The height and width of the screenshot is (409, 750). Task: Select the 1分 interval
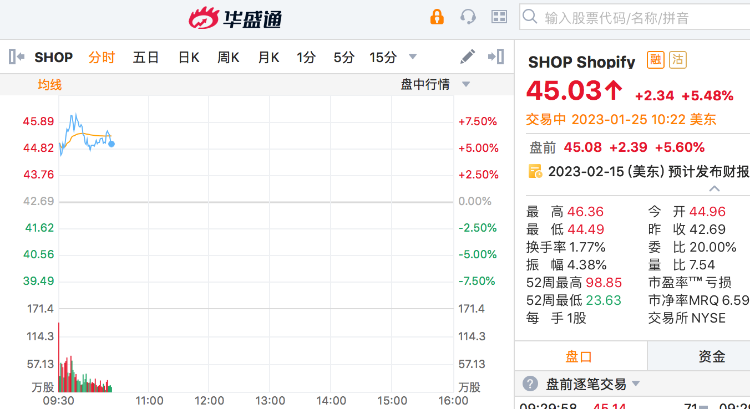306,57
